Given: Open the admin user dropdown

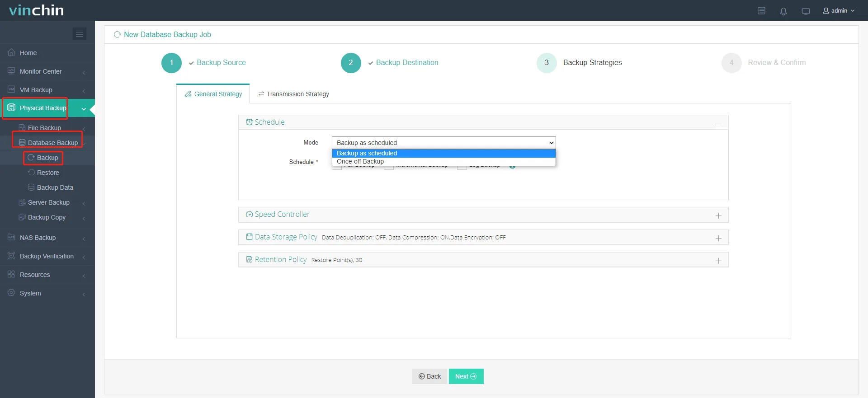Looking at the screenshot, I should 839,11.
